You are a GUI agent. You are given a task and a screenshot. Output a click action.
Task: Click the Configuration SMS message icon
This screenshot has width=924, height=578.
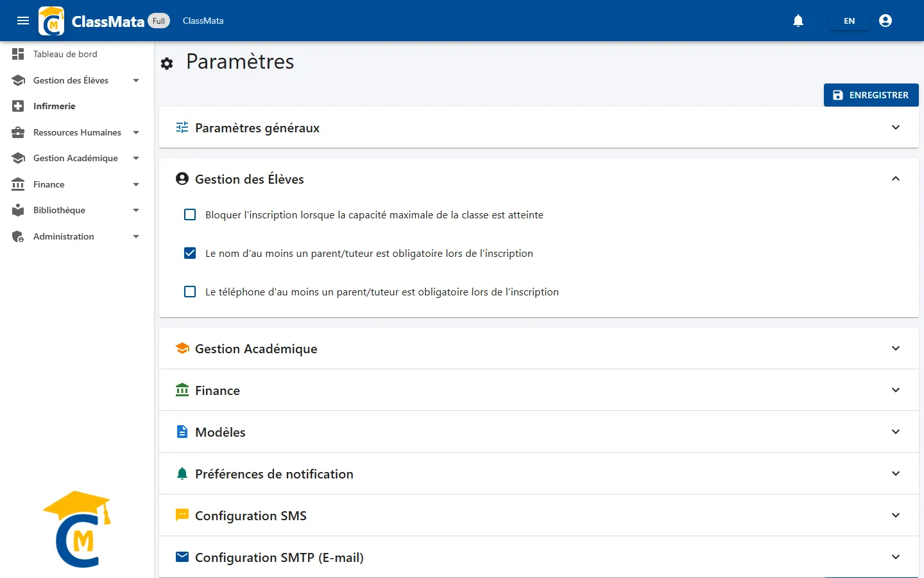tap(182, 515)
